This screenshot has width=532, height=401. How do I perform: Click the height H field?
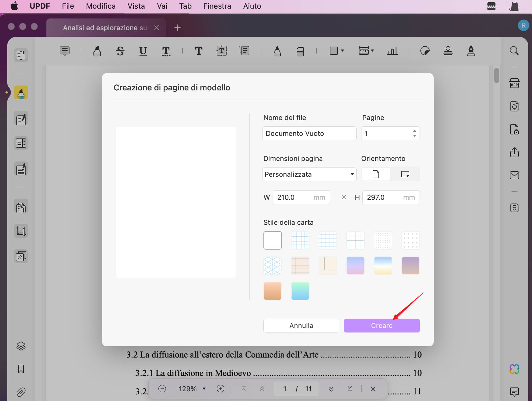pyautogui.click(x=391, y=197)
